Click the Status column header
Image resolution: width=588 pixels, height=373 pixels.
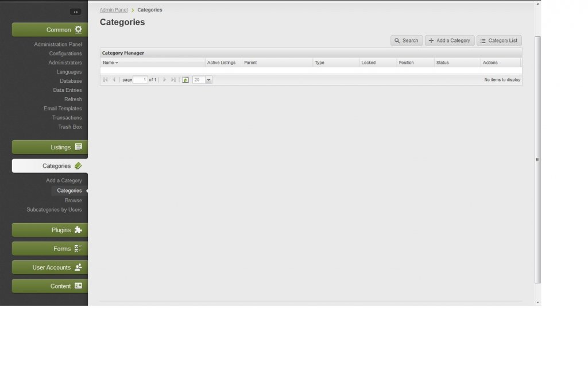click(458, 63)
